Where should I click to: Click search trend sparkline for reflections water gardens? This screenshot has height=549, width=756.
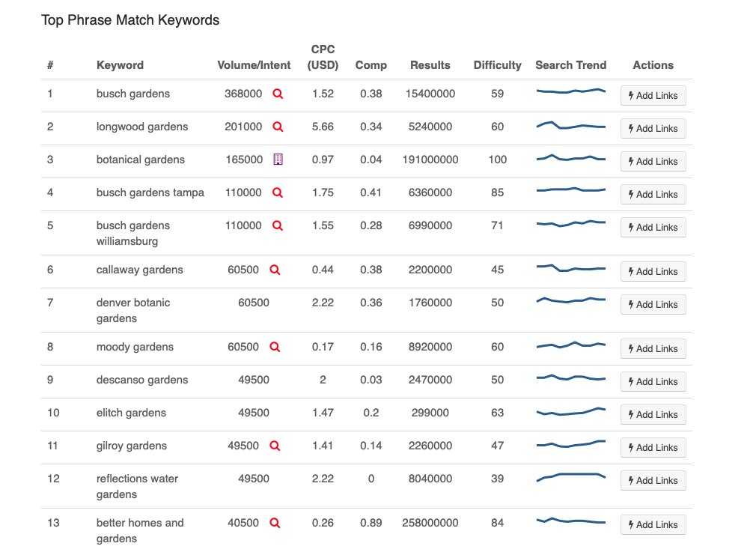click(x=571, y=477)
